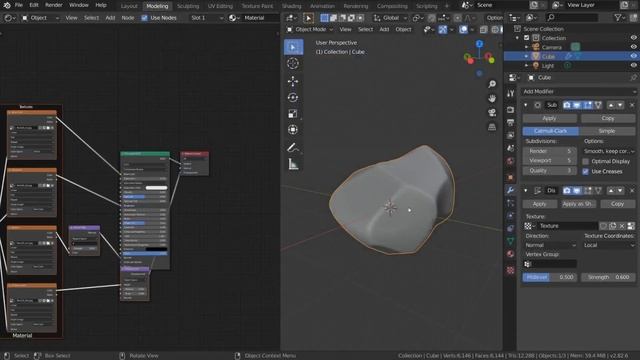The image size is (640, 360).
Task: Click Apply as Shape on Displace modifier
Action: coord(578,204)
